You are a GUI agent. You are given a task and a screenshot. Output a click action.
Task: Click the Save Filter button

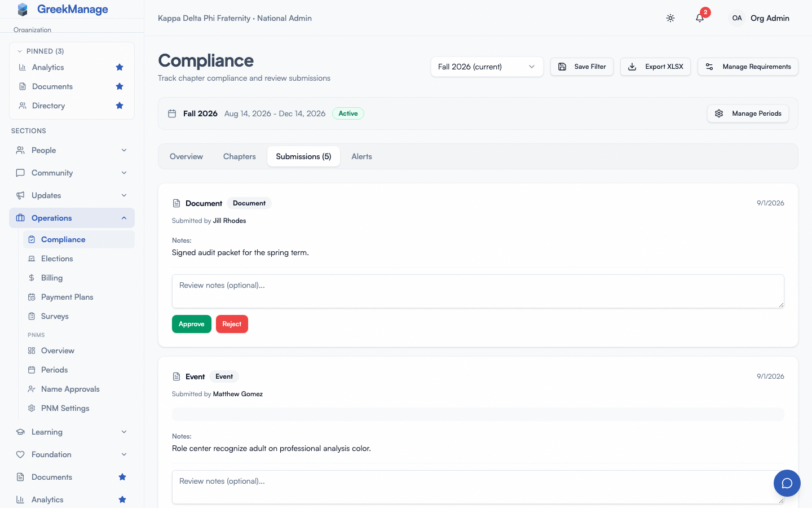point(582,67)
